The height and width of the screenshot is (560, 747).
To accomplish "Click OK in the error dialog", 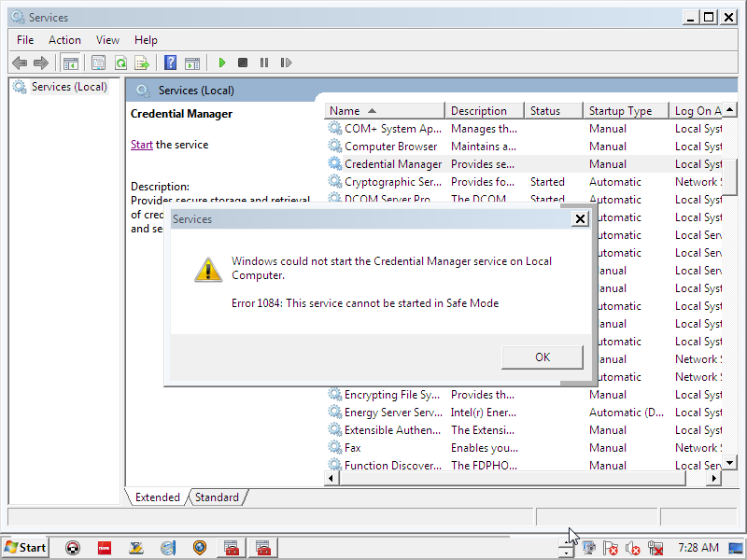I will coord(543,357).
